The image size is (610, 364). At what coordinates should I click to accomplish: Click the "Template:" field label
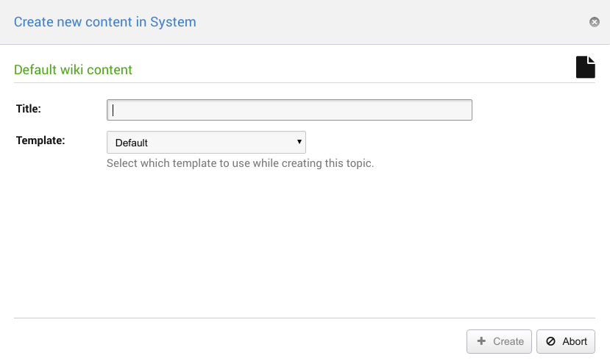click(40, 139)
